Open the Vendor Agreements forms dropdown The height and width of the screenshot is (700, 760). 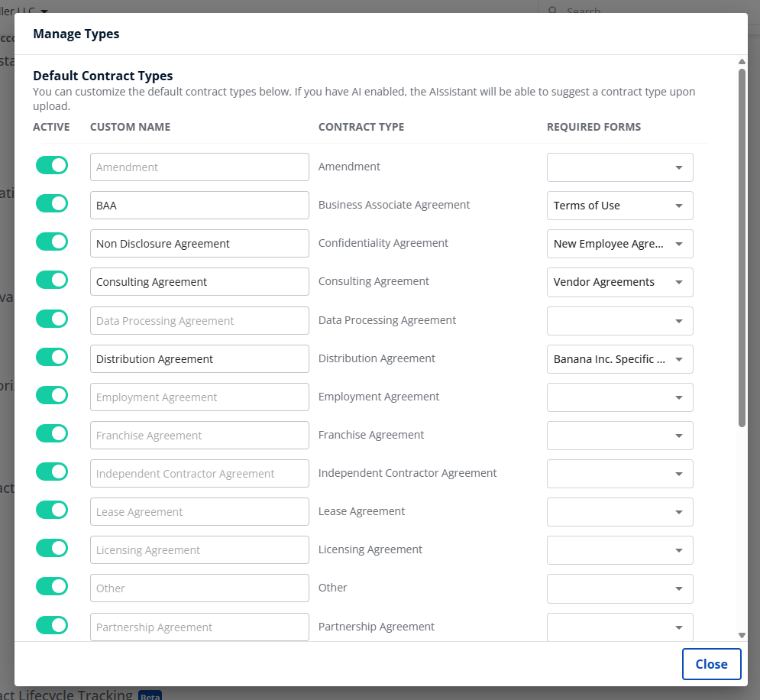(x=619, y=282)
